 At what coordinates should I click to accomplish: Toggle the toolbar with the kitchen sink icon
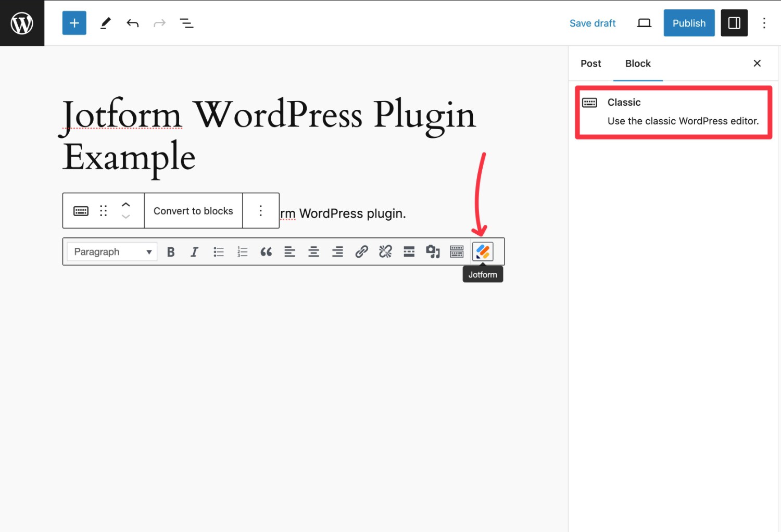click(x=457, y=252)
